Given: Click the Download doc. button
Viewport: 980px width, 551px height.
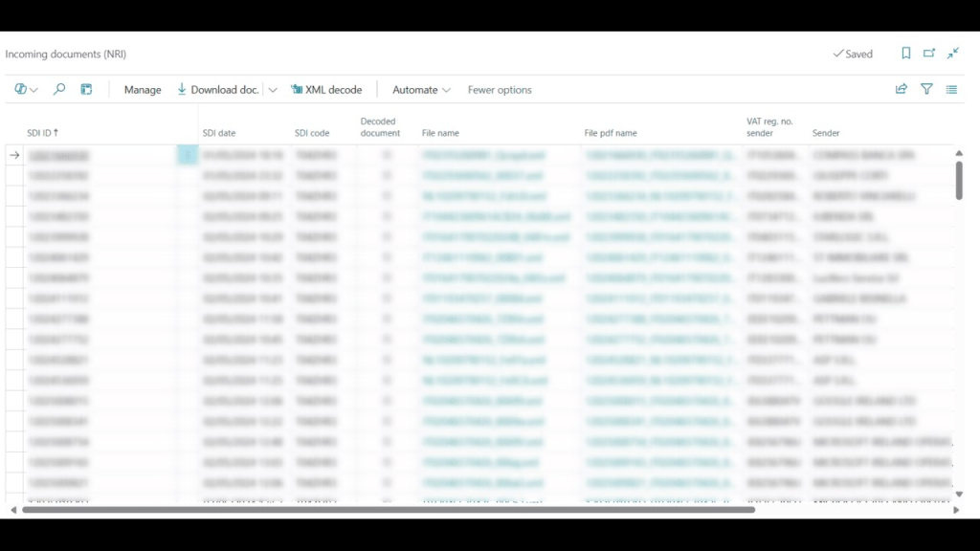Looking at the screenshot, I should click(x=218, y=90).
